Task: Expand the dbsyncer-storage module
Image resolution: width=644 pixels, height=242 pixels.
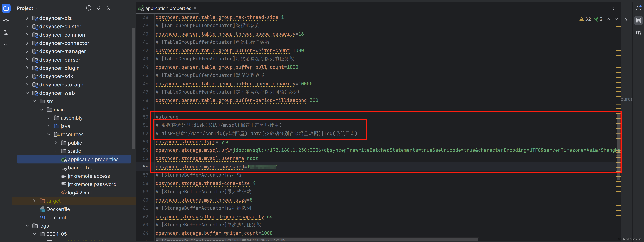Action: click(27, 85)
